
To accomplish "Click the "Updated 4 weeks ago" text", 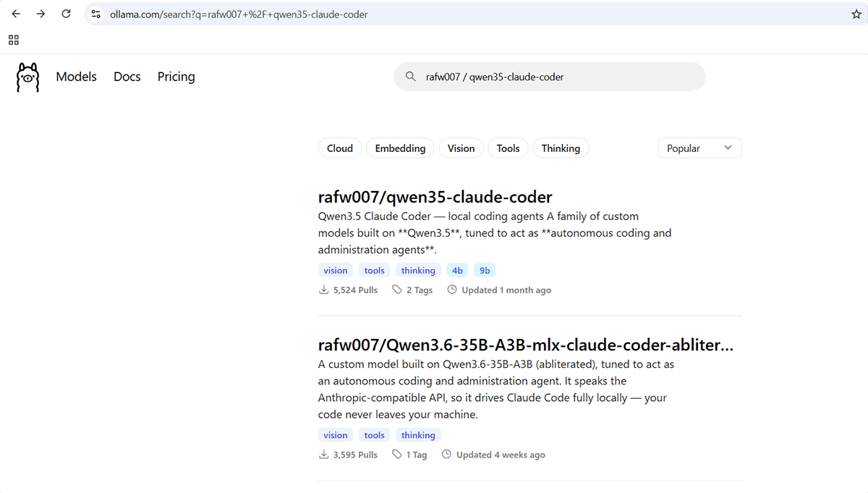I will (x=501, y=455).
